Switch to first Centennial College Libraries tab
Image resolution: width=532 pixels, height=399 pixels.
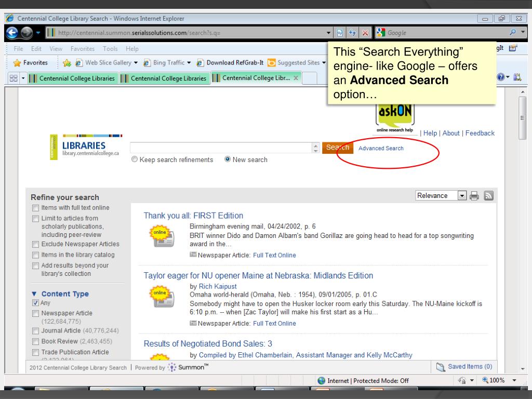click(72, 78)
